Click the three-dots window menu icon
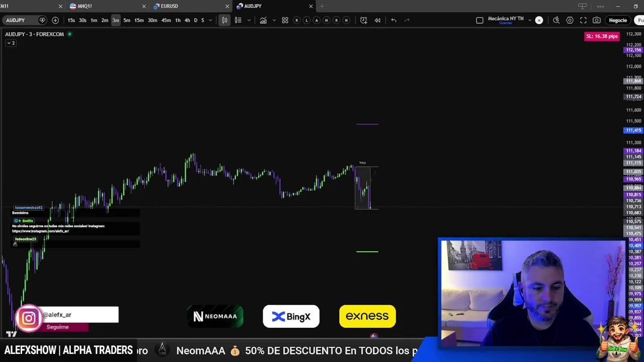Image resolution: width=644 pixels, height=362 pixels. [600, 6]
